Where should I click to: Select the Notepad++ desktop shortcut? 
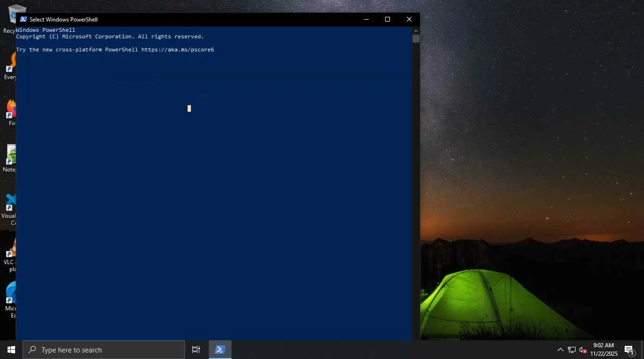pyautogui.click(x=9, y=159)
